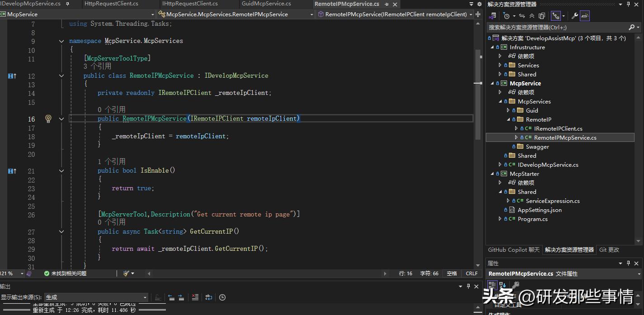Click Show All Files icon in Solution Explorer
Image resolution: width=644 pixels, height=315 pixels.
pos(542,16)
